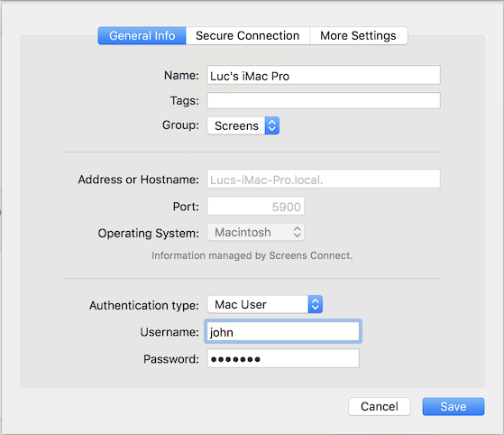Click the blue chevron on Group popup
504x435 pixels.
click(272, 125)
